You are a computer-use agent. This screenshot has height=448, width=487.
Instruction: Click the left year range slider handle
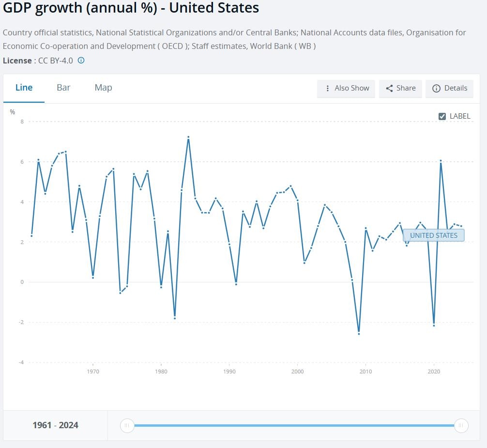click(127, 426)
